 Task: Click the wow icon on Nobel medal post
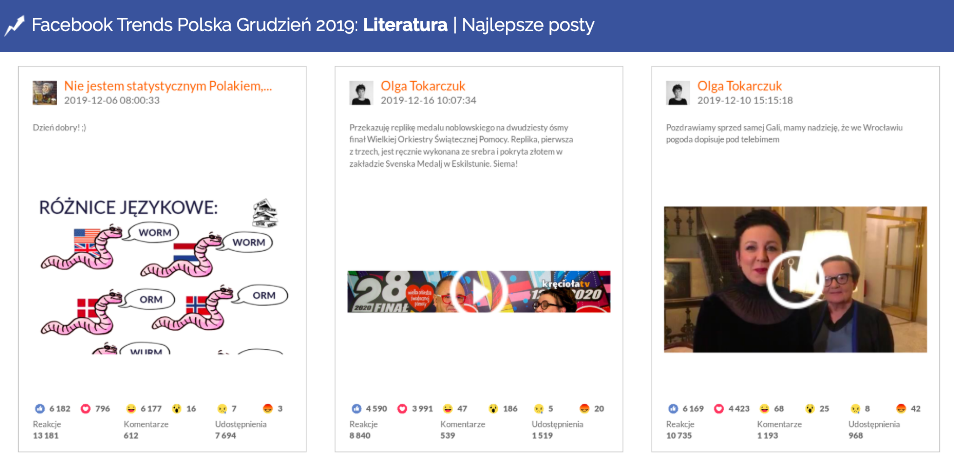click(493, 409)
